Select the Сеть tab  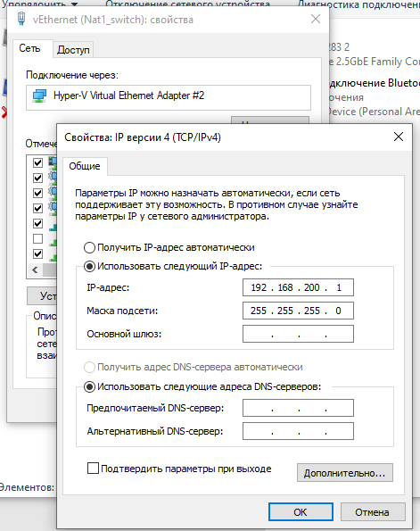tap(29, 48)
